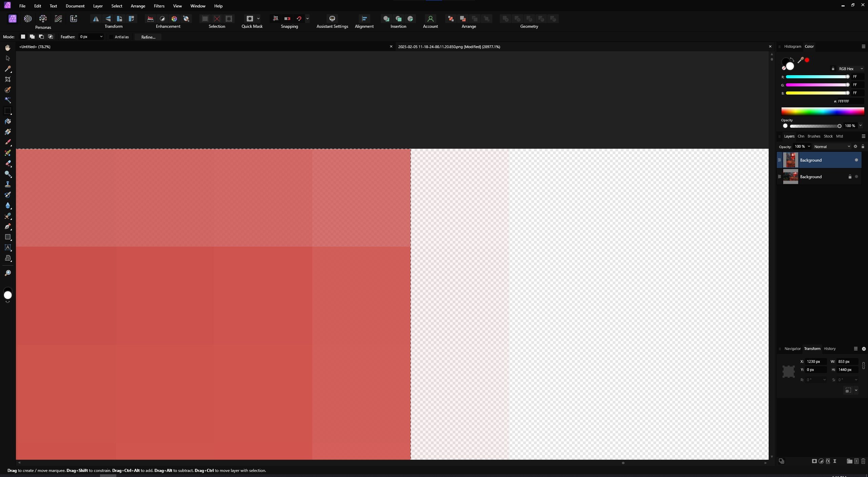868x477 pixels.
Task: Select the Artistic Text tool
Action: 8,248
